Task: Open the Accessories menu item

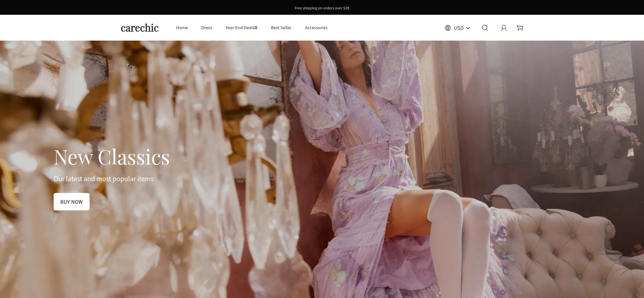Action: 316,28
